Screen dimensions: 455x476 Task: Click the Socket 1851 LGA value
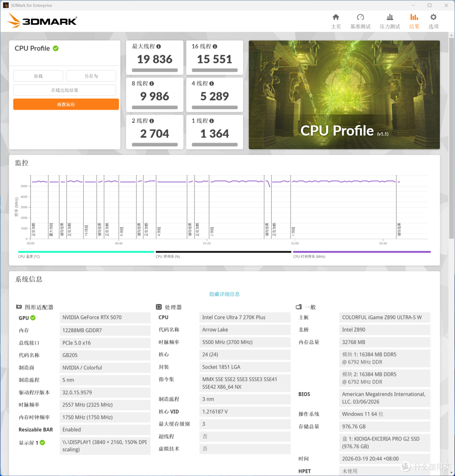click(x=245, y=367)
